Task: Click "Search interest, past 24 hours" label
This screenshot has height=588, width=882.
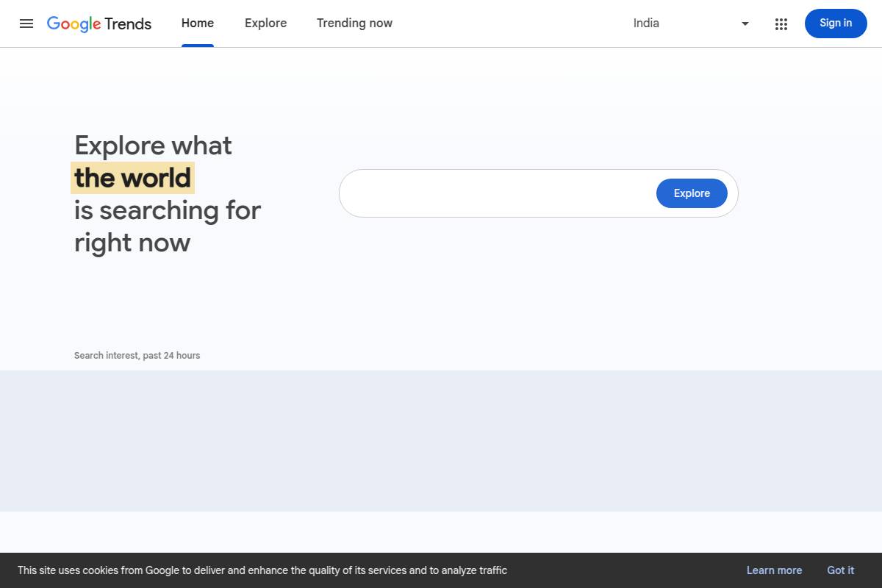Action: (137, 356)
